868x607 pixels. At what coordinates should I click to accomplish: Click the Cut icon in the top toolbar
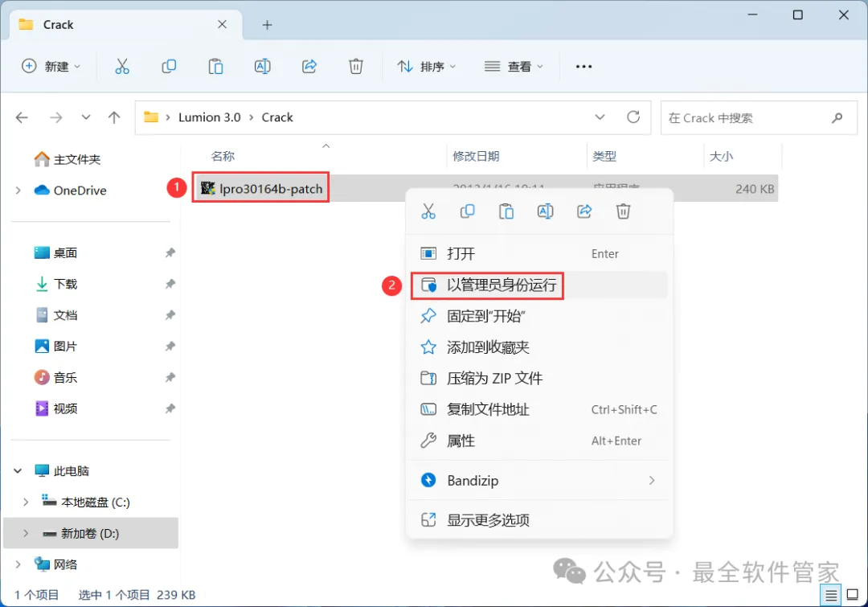(x=122, y=67)
